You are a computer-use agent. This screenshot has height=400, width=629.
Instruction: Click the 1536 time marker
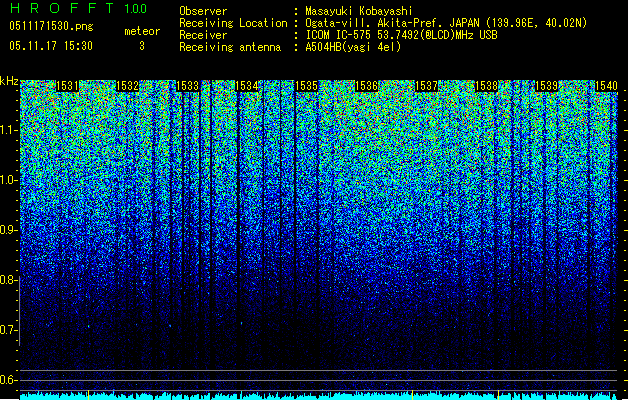click(x=367, y=86)
